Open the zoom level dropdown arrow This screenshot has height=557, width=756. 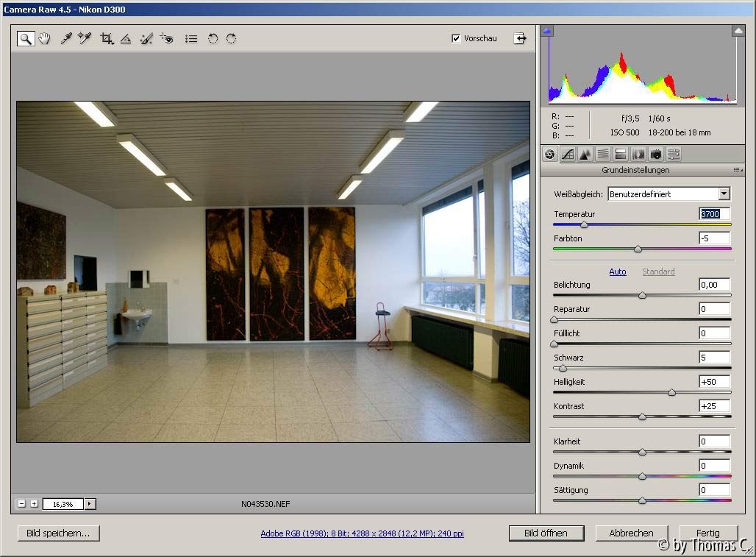[90, 504]
